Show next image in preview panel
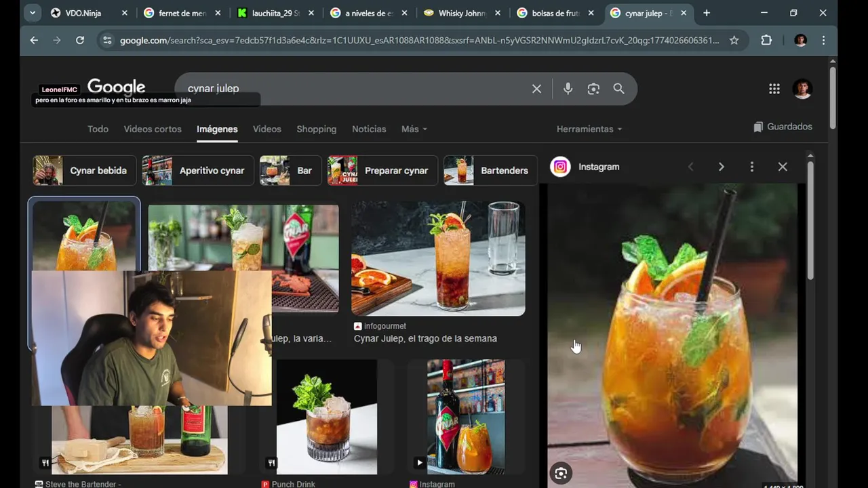 (x=721, y=167)
